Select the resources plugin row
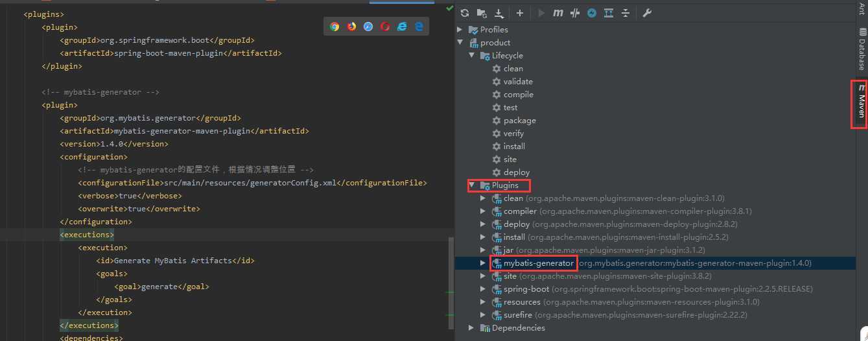This screenshot has width=868, height=341. (655, 302)
